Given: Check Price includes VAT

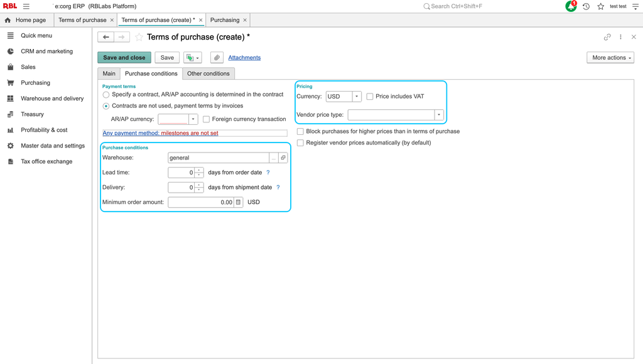Looking at the screenshot, I should pos(370,96).
